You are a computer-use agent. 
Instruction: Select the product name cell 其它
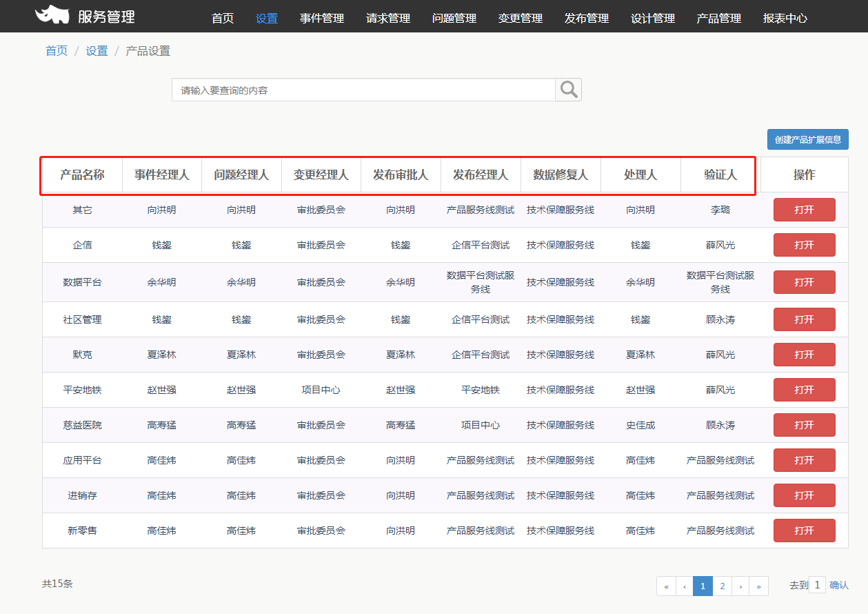[x=82, y=210]
